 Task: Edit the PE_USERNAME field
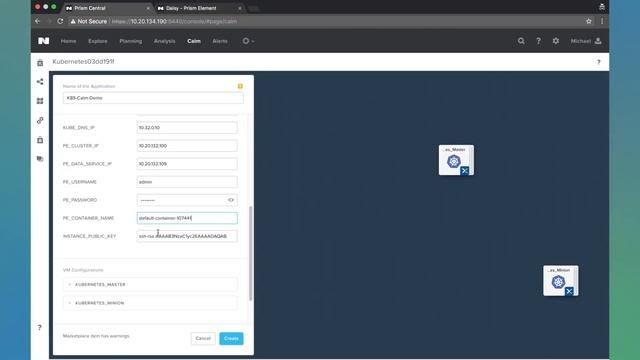point(187,182)
